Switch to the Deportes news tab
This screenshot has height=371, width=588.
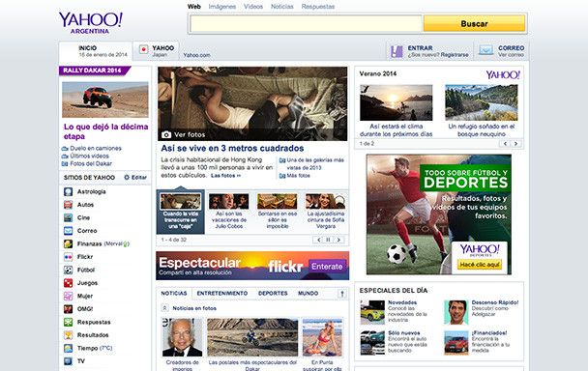coord(273,294)
